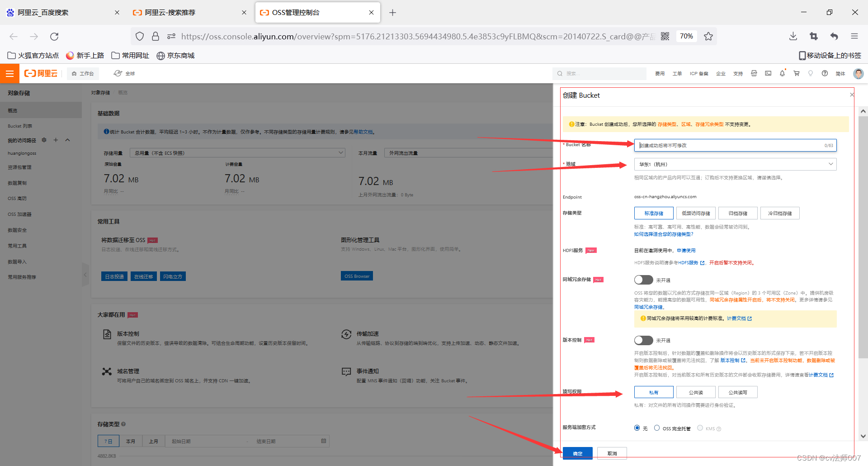
Task: Open the orange hamburger menu in Aliyun console
Action: (x=9, y=73)
